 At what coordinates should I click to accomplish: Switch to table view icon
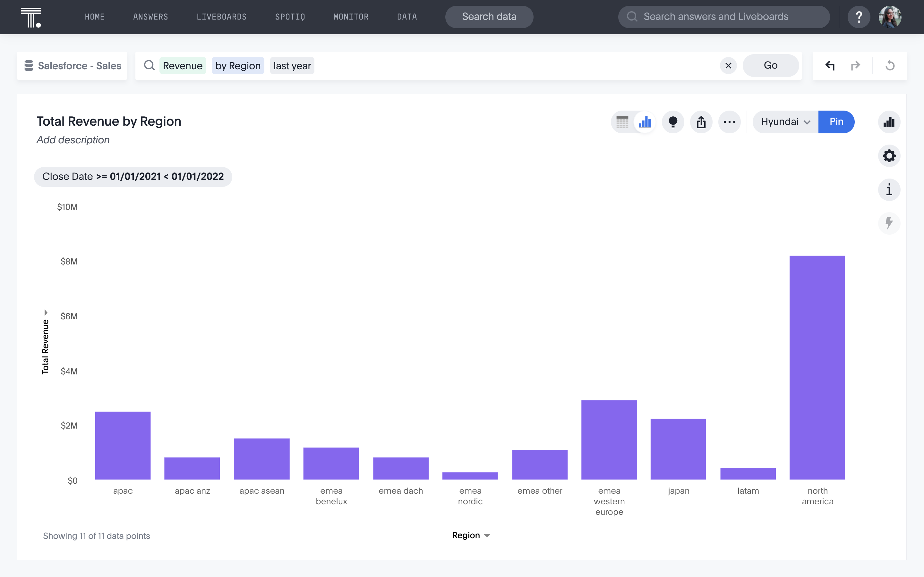(x=622, y=122)
